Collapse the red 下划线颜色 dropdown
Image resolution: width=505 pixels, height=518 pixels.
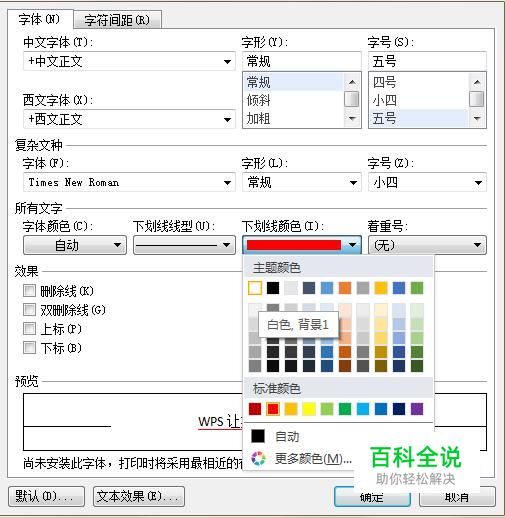click(x=302, y=245)
